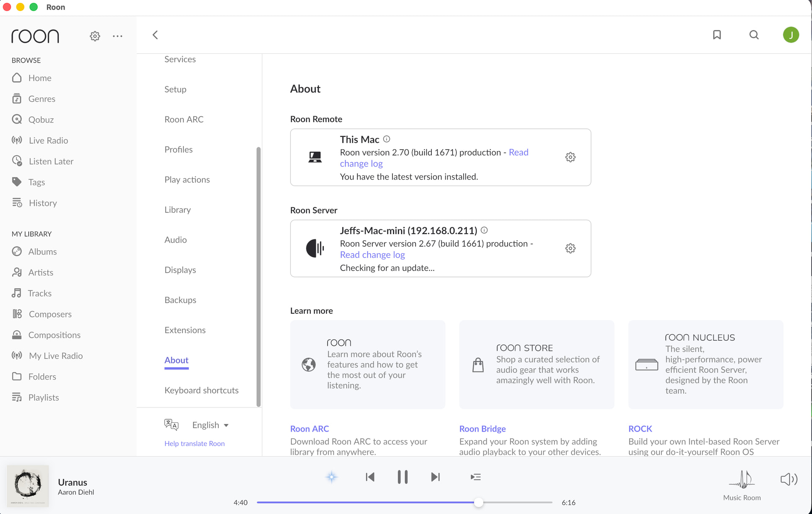The height and width of the screenshot is (514, 812).
Task: Open the Roon Store card
Action: (537, 364)
